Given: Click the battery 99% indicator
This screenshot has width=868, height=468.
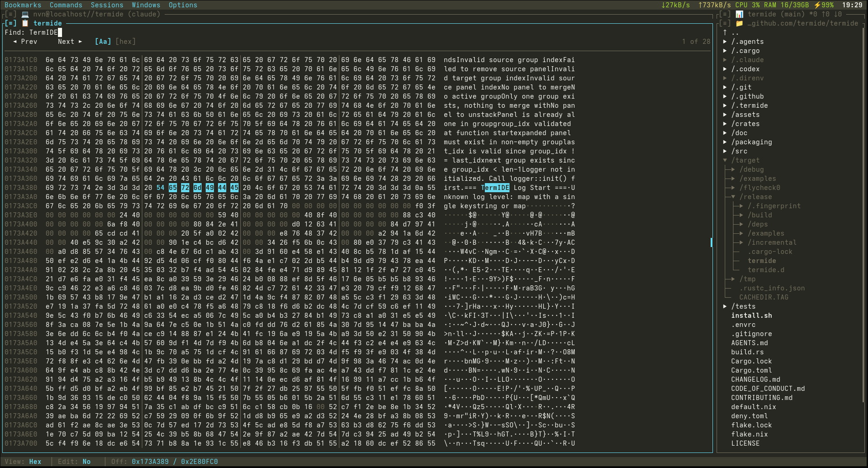Looking at the screenshot, I should click(824, 5).
